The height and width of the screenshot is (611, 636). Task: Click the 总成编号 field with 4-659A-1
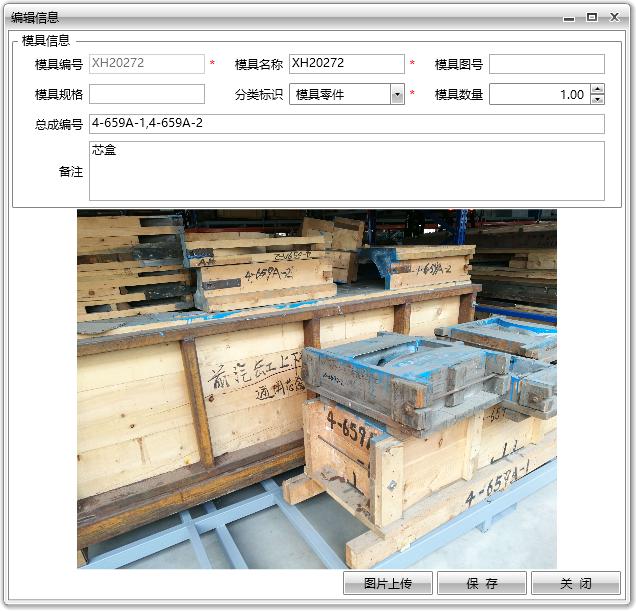[x=346, y=124]
